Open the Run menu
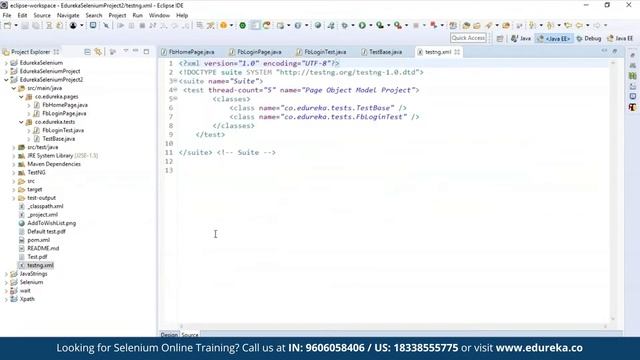 (x=138, y=16)
